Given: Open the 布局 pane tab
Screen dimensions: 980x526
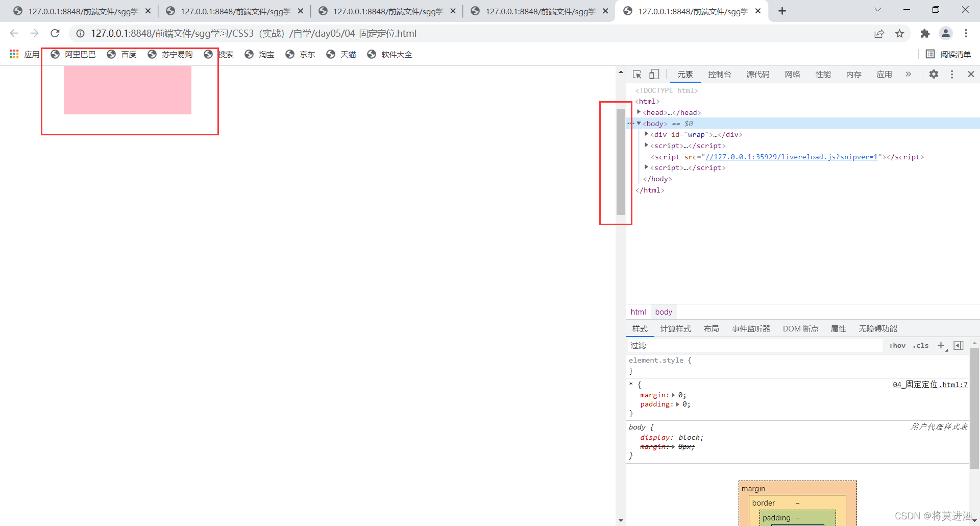Looking at the screenshot, I should click(x=711, y=329).
